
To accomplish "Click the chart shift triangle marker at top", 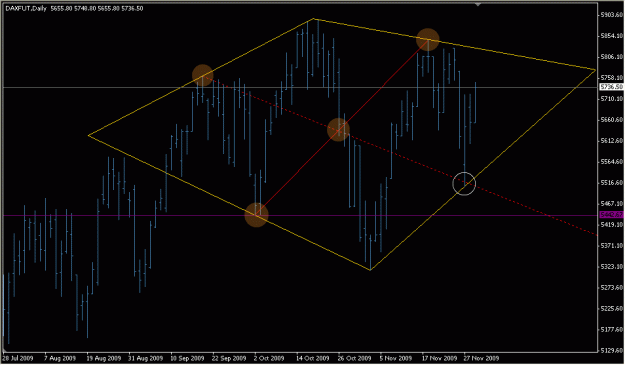I will [478, 4].
